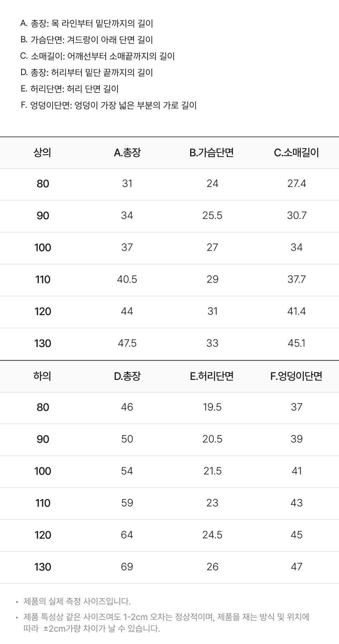Click size 80 row in 상의 table

click(169, 184)
